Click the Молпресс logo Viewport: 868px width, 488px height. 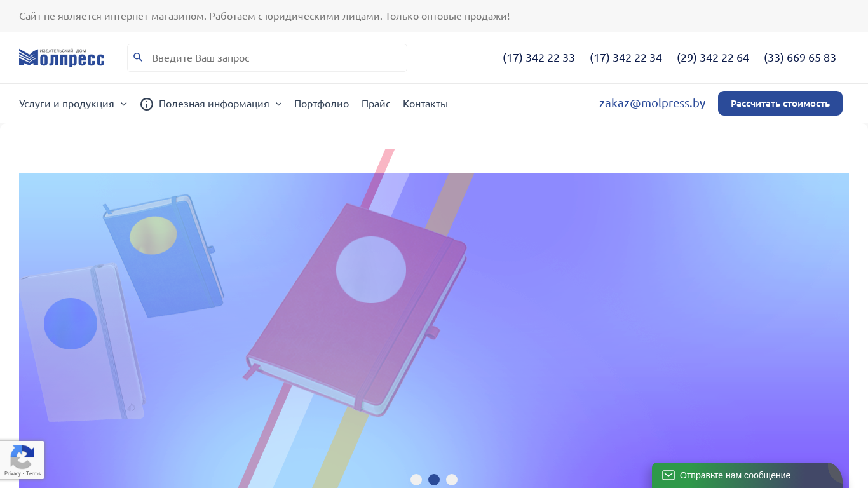point(62,57)
